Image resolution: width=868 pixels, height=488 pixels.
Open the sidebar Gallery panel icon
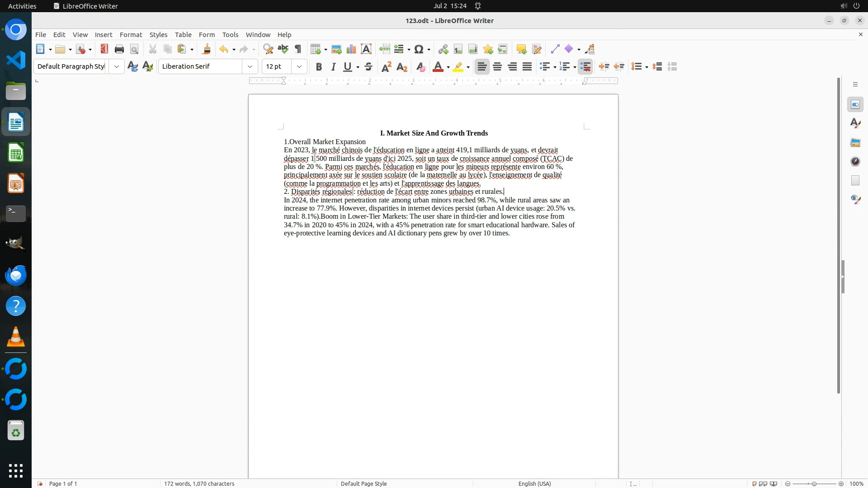click(x=855, y=143)
